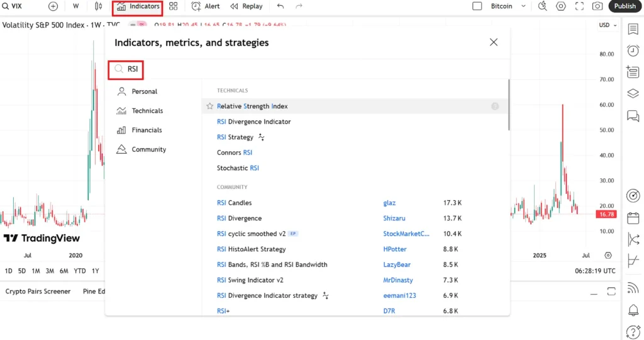Open the chats speech bubble icon
This screenshot has width=644, height=340.
(633, 116)
